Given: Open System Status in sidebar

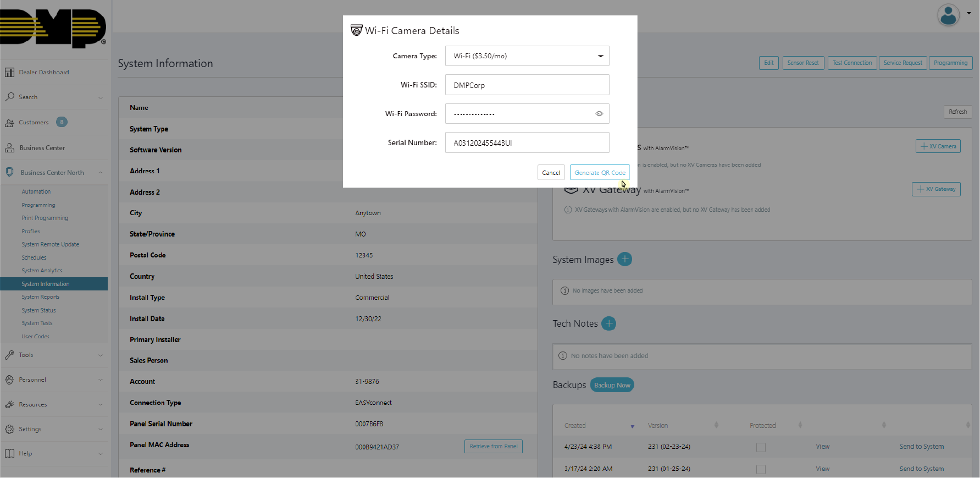Looking at the screenshot, I should pyautogui.click(x=38, y=310).
